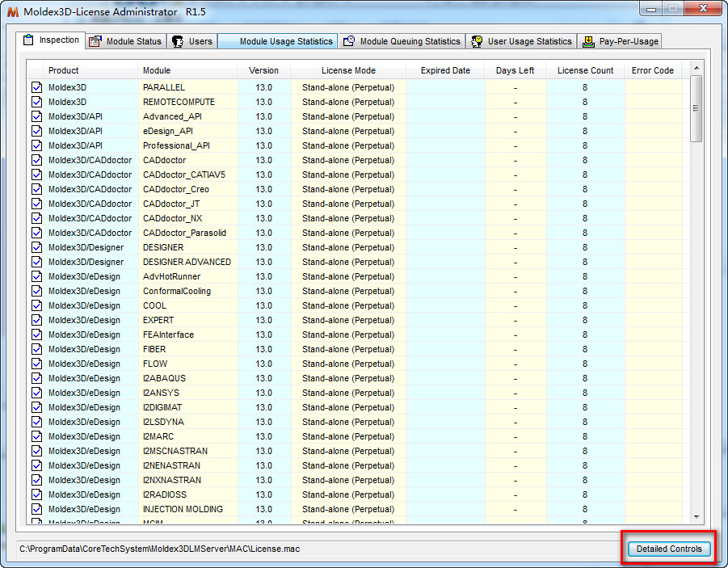Sort by the Module column header
This screenshot has height=568, width=728.
pyautogui.click(x=187, y=70)
